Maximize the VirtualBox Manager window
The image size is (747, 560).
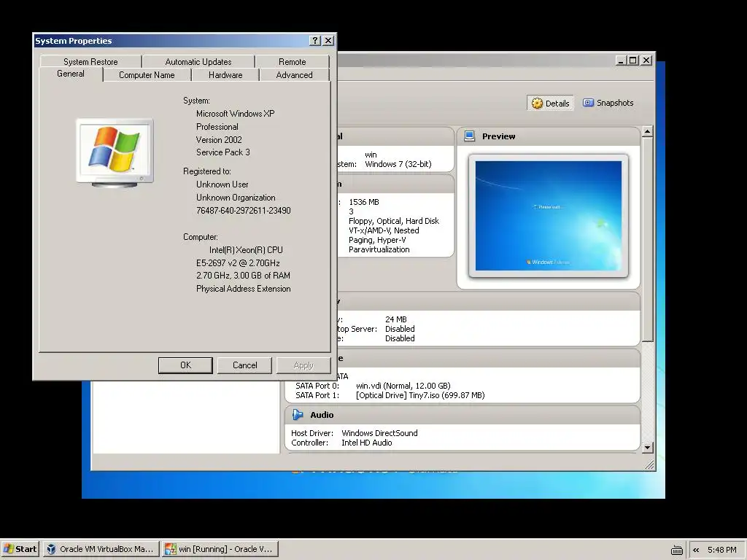pos(633,61)
